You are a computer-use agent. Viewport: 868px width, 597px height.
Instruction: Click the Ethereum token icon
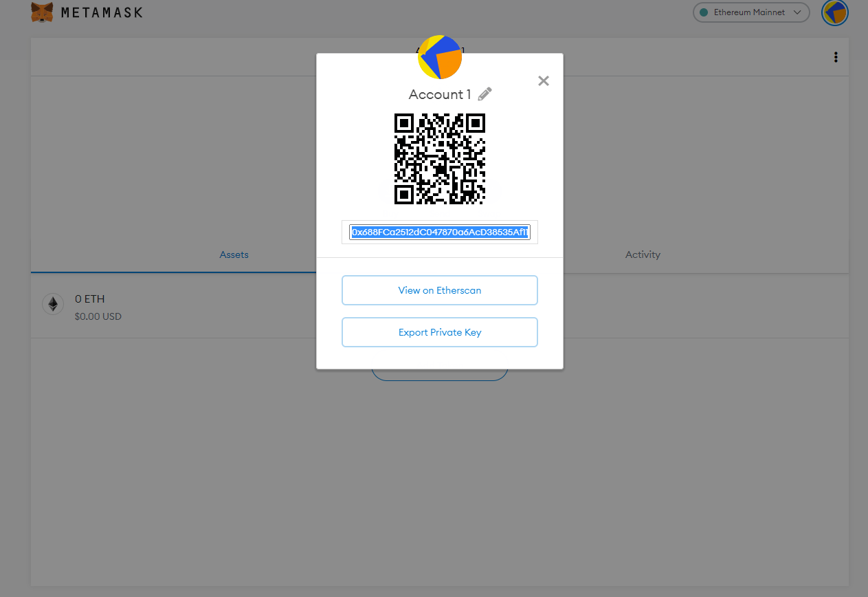tap(53, 303)
